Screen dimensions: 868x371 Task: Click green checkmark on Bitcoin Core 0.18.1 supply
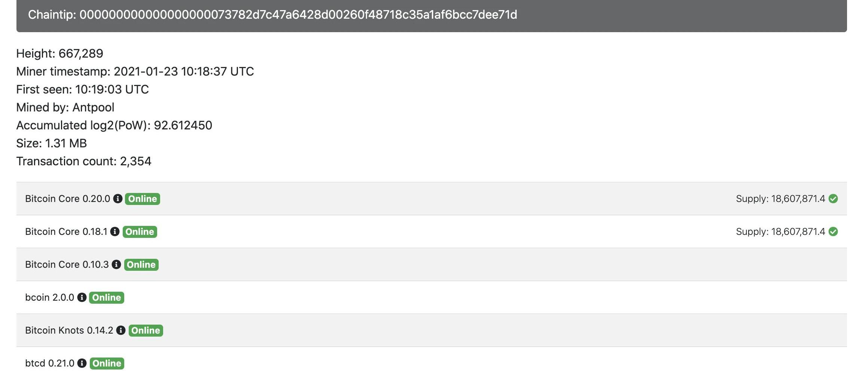[833, 232]
